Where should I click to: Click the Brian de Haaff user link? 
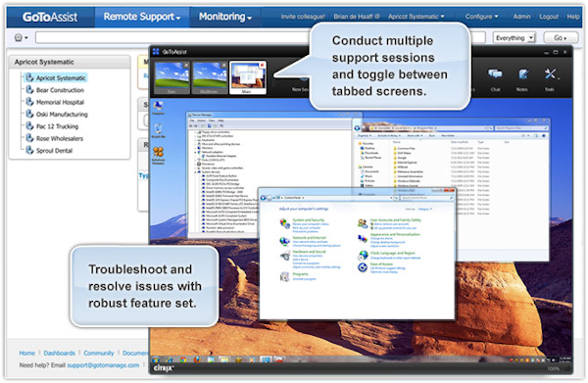coord(357,17)
